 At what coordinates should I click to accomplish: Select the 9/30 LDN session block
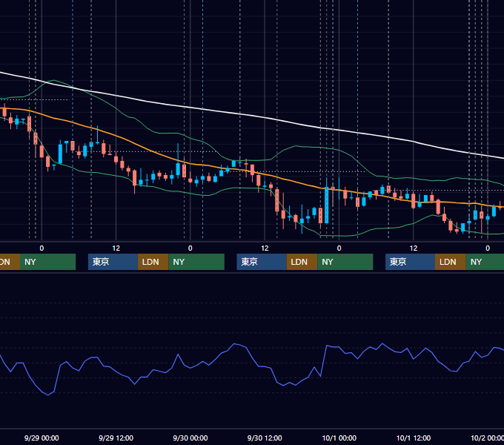point(302,262)
